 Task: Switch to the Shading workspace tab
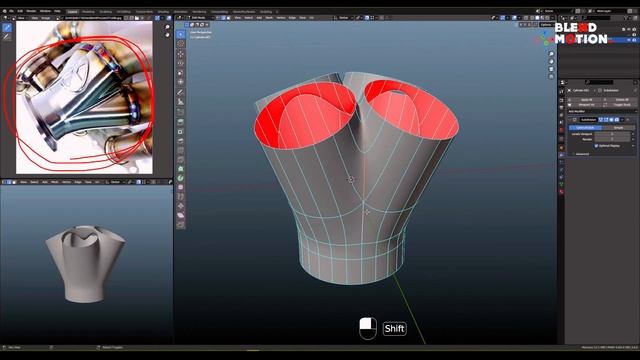[x=163, y=11]
